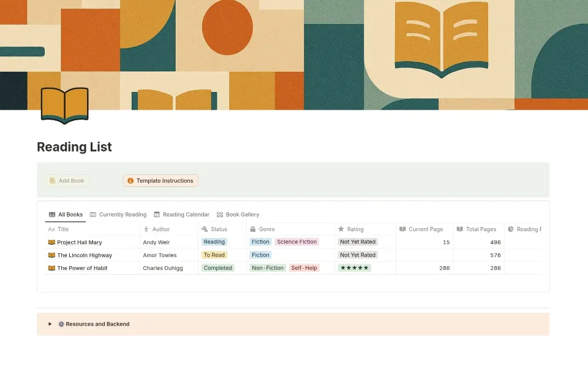Click the gear icon beside Resources and Backend
The height and width of the screenshot is (368, 588).
pos(61,324)
